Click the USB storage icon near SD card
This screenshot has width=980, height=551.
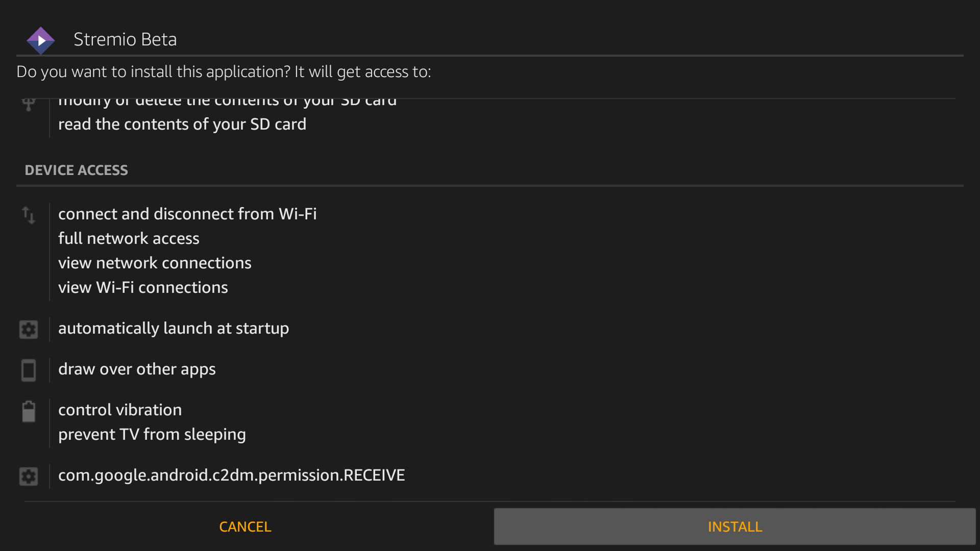[x=29, y=104]
